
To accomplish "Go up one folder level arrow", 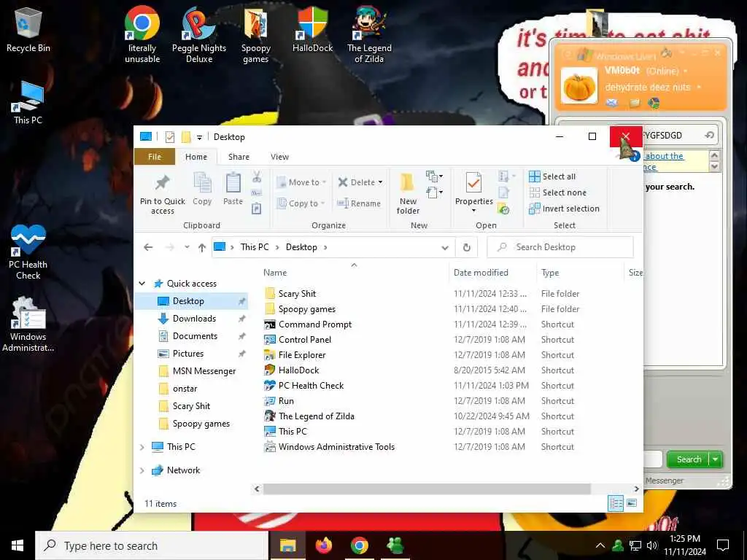I will (202, 247).
